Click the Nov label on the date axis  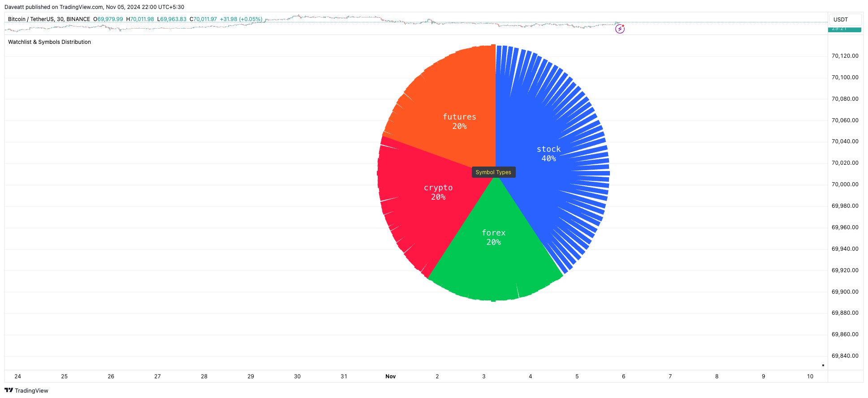[x=391, y=377]
